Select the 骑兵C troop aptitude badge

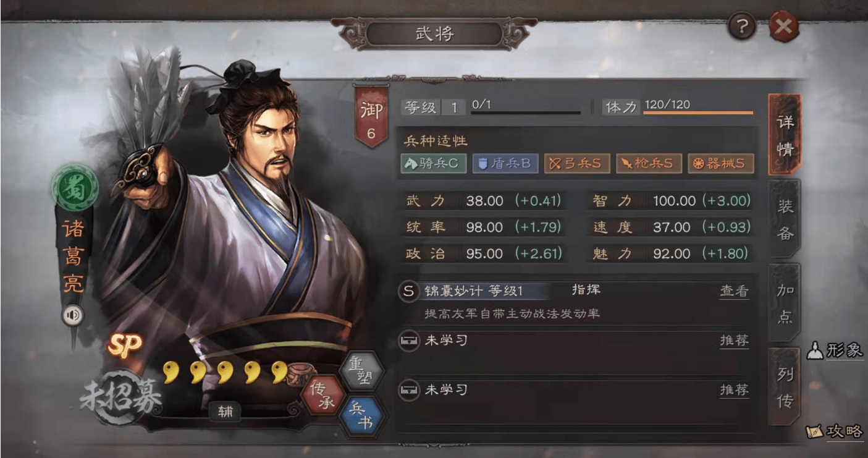point(433,163)
